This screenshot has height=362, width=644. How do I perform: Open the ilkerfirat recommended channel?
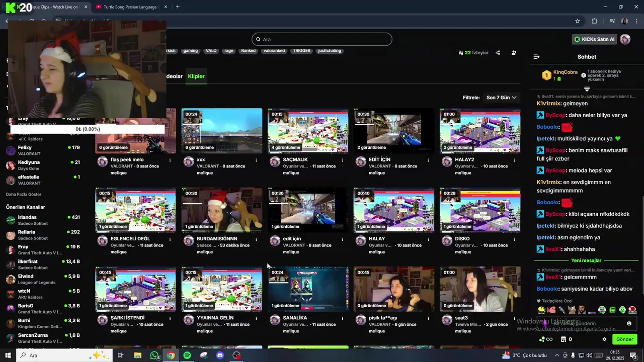[x=43, y=264]
